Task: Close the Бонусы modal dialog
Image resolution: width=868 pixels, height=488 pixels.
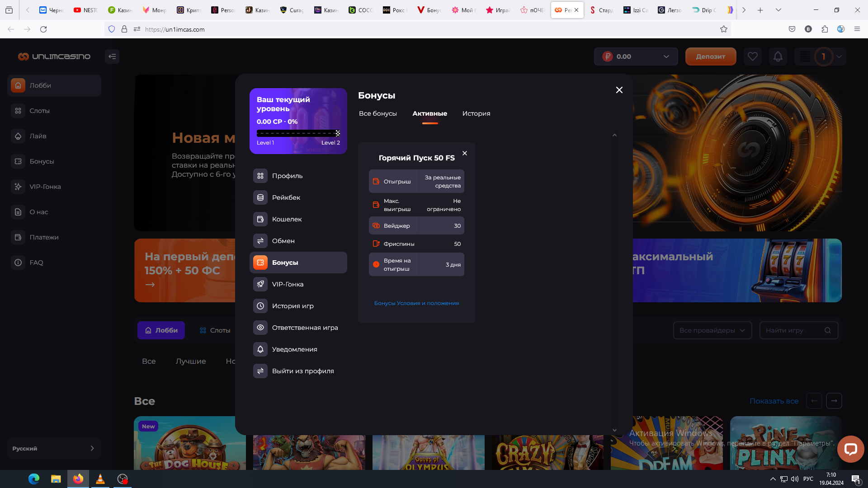Action: (x=619, y=90)
